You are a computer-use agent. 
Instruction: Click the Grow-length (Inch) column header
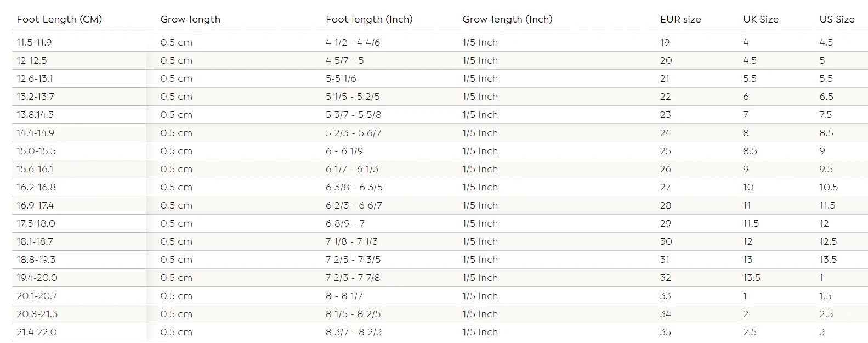point(507,19)
